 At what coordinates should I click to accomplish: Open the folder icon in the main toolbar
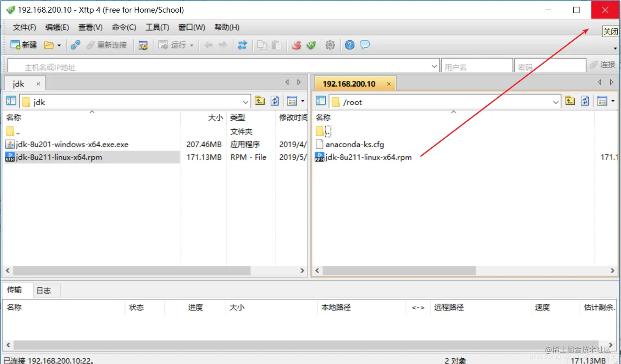[x=49, y=45]
